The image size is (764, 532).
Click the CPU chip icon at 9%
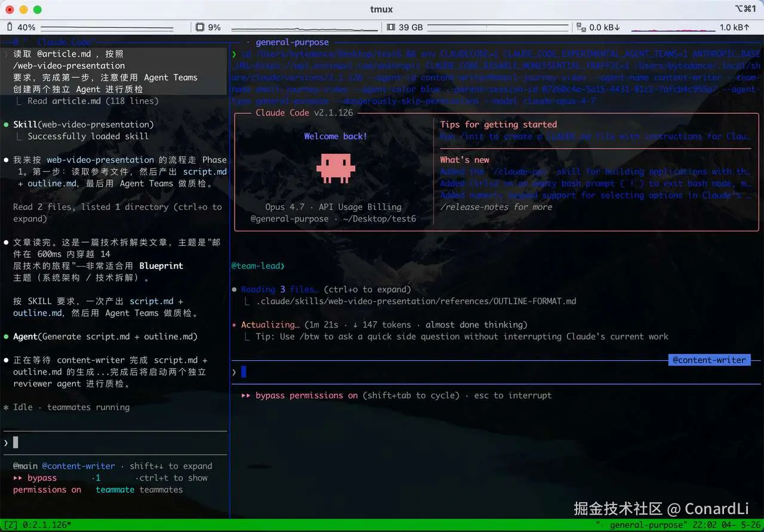point(200,27)
